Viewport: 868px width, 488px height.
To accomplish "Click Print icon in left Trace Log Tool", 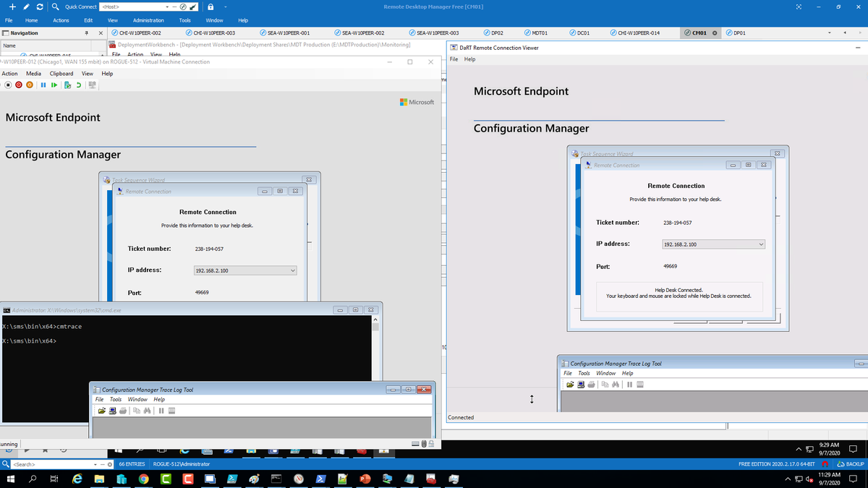I will (x=123, y=411).
